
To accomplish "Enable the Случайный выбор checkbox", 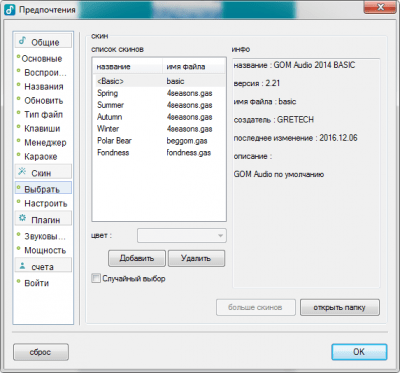I will point(96,278).
